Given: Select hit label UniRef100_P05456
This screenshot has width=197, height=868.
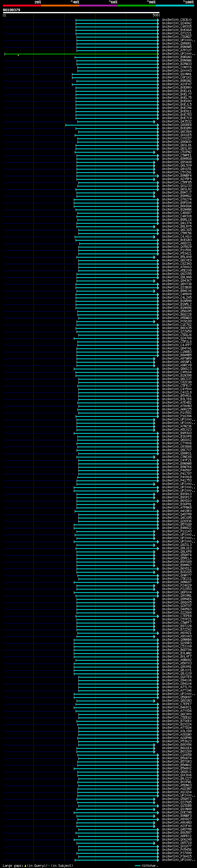Looking at the screenshot, I should click(x=177, y=850).
